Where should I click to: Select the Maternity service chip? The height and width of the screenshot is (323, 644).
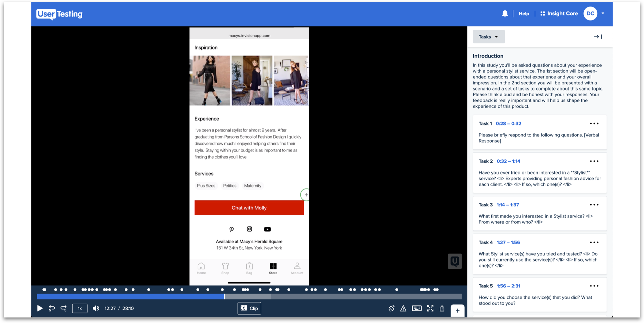[253, 186]
